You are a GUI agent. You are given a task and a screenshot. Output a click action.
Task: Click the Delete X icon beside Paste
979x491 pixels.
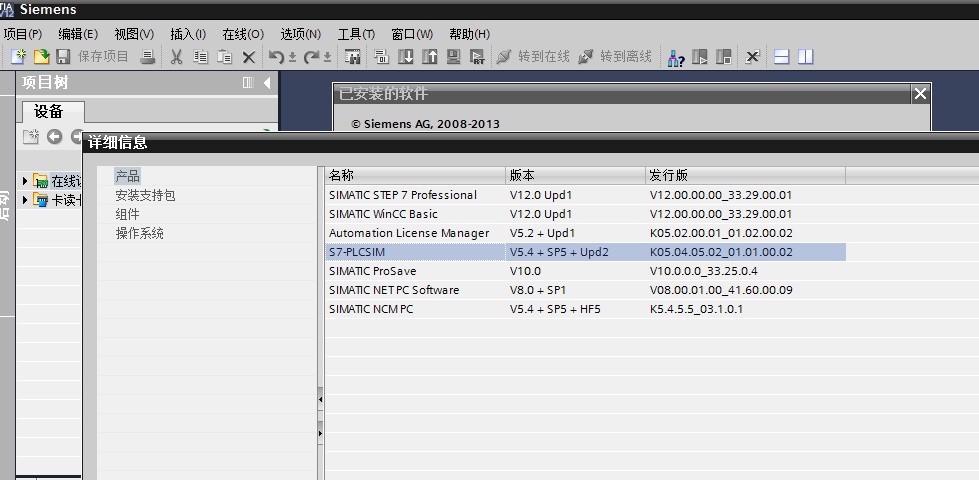248,57
